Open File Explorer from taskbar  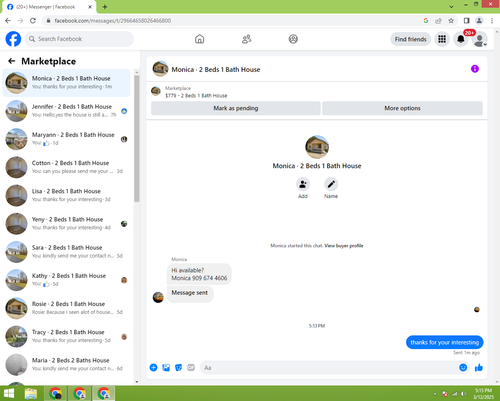tap(31, 394)
